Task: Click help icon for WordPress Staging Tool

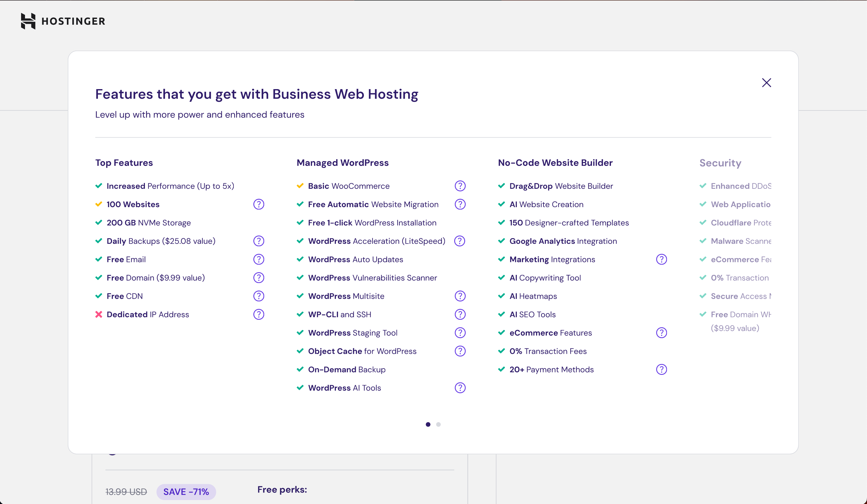Action: pyautogui.click(x=460, y=333)
